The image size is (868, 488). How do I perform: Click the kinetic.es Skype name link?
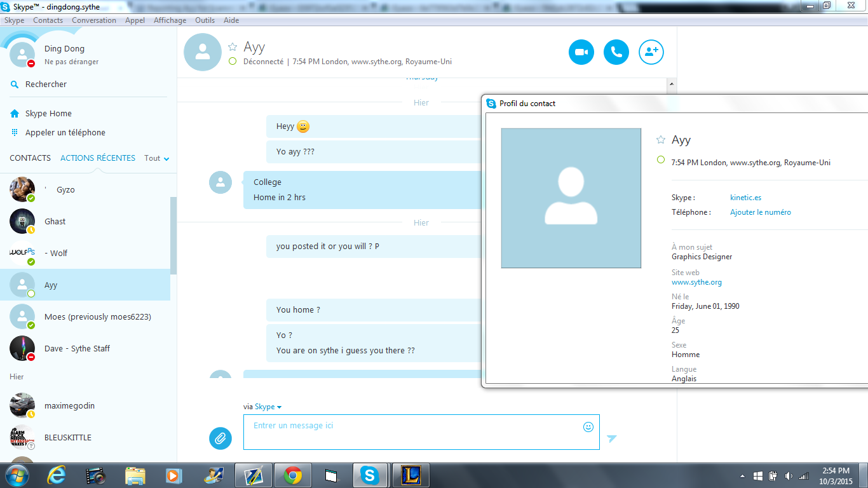pyautogui.click(x=745, y=198)
